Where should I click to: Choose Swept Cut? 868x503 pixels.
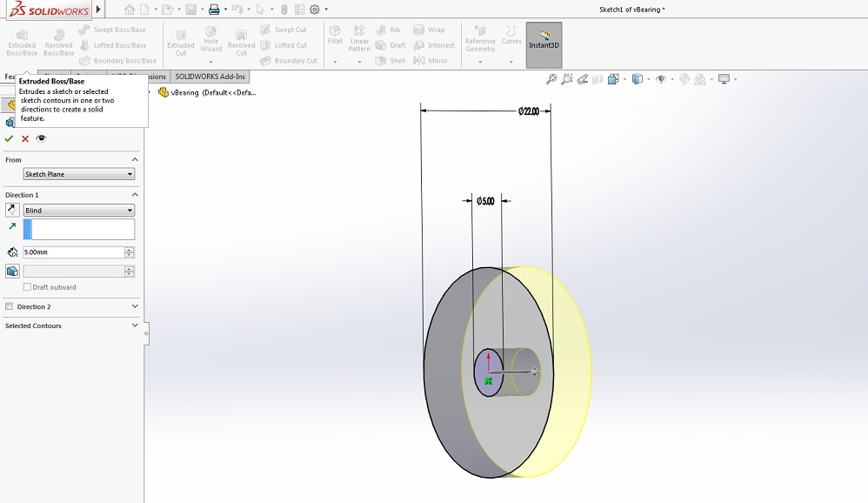pyautogui.click(x=283, y=30)
